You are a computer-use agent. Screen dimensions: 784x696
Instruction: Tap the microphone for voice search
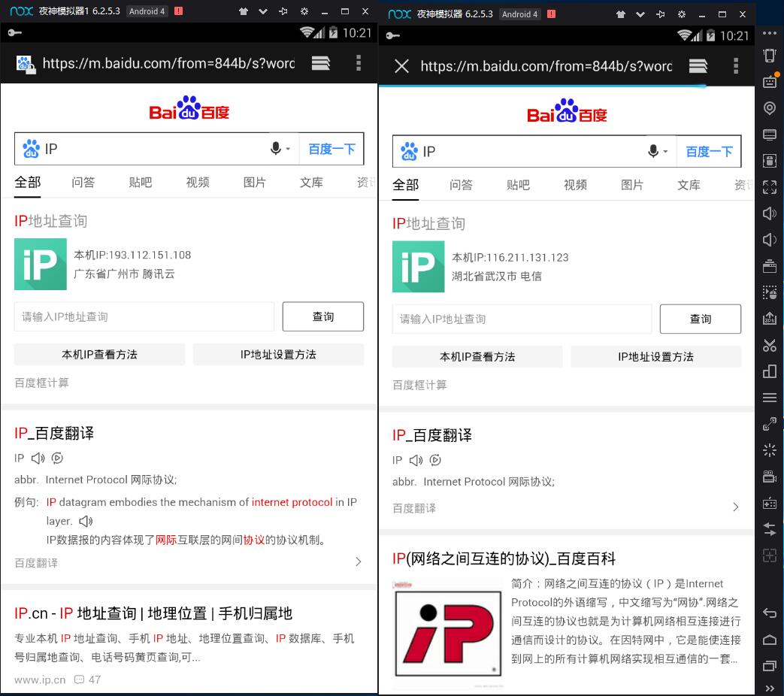point(277,148)
